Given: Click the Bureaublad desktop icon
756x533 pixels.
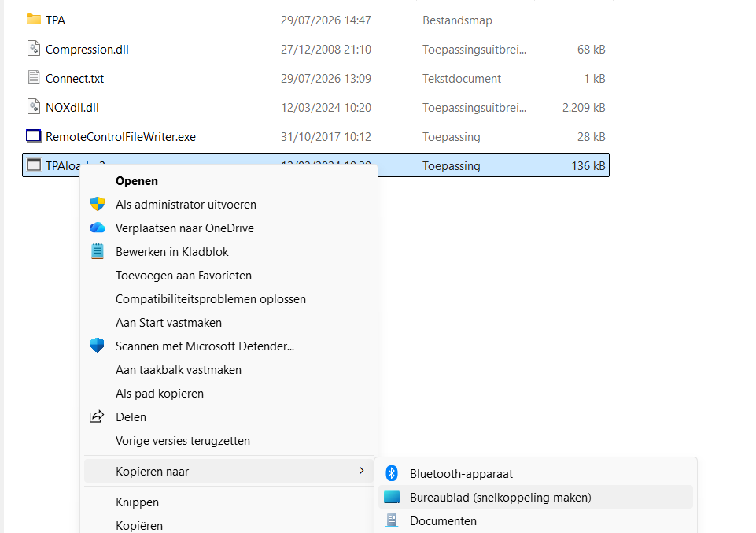Looking at the screenshot, I should (392, 498).
